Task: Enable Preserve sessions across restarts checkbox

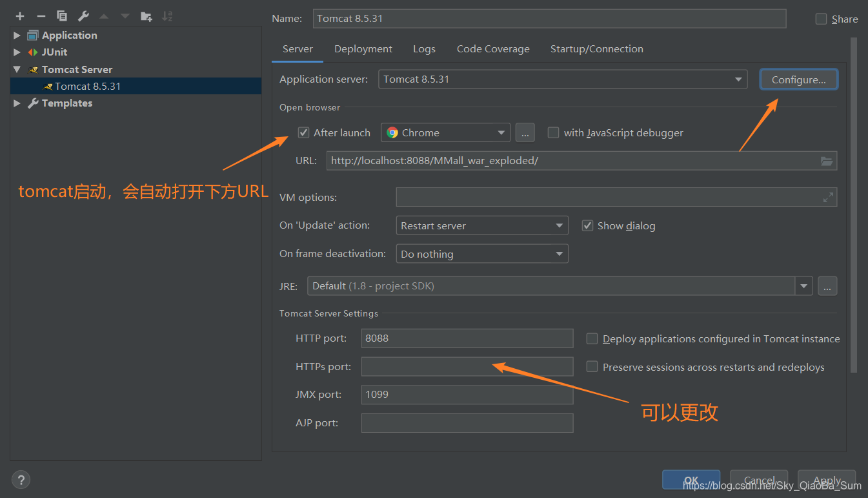Action: coord(592,367)
